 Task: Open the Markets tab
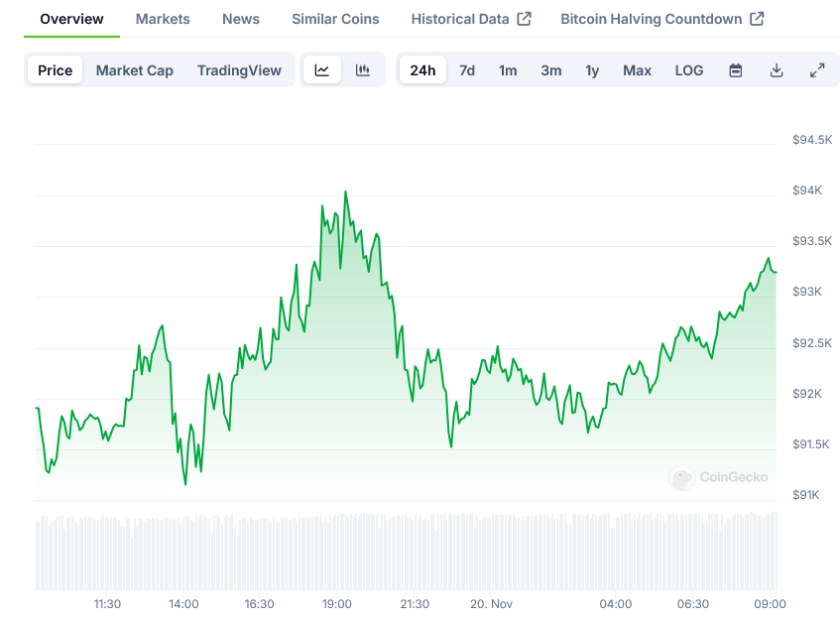click(163, 19)
